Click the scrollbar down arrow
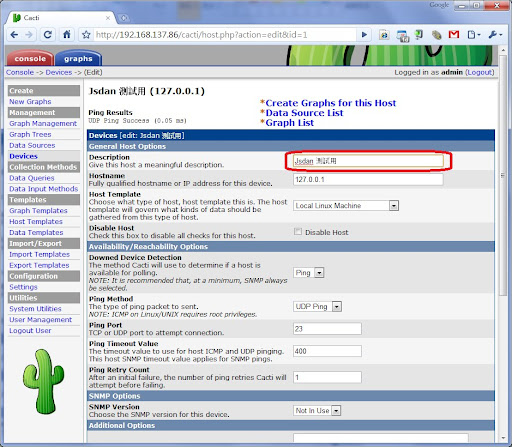The height and width of the screenshot is (447, 512). coord(503,438)
